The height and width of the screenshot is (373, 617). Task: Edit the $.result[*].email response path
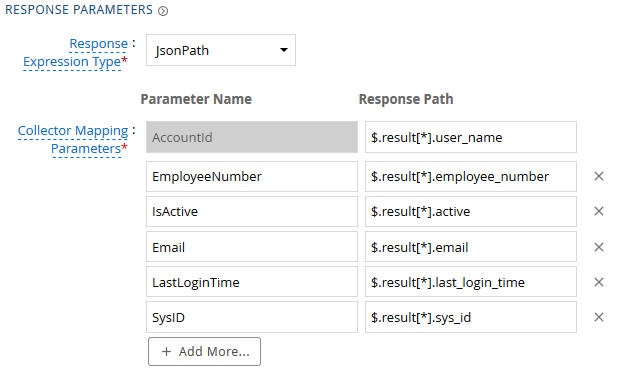coord(471,247)
